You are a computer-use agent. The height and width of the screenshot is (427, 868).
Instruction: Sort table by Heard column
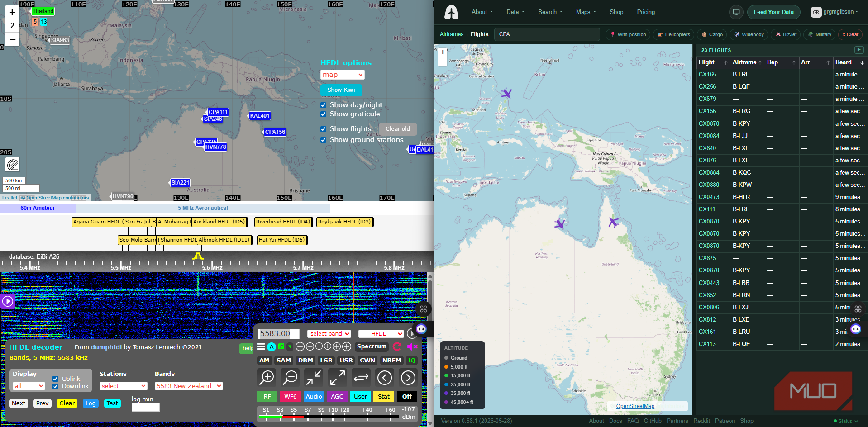[849, 62]
